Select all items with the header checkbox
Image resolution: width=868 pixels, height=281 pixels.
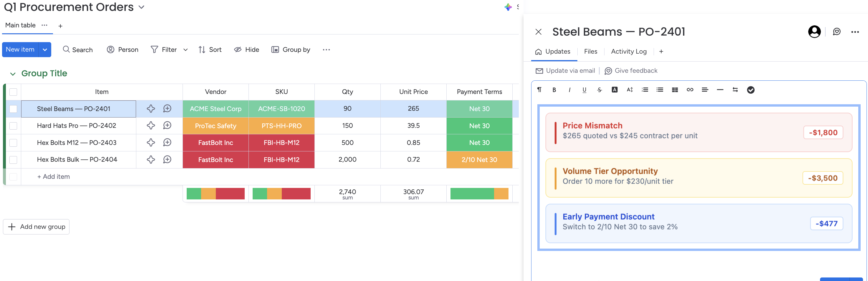[x=13, y=91]
